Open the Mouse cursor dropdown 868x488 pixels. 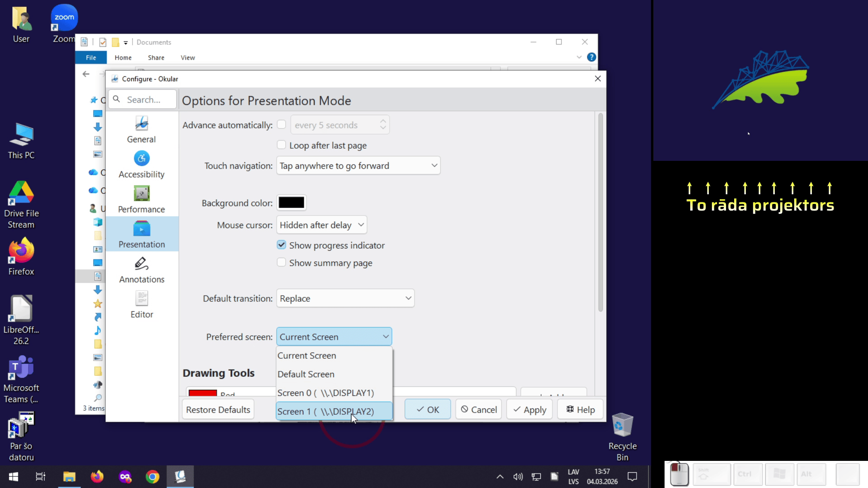[x=321, y=225]
